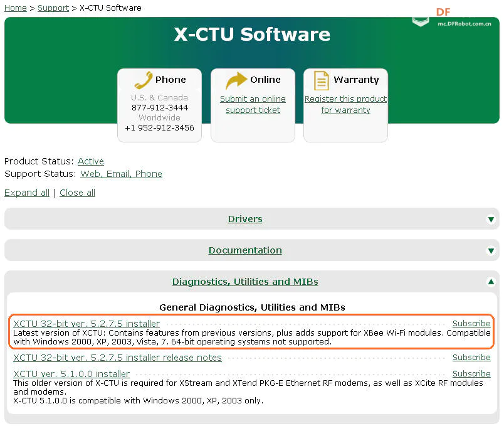Subscribe to XCTU 5.2.7.5 installer updates
Screen dimensions: 504x426
(471, 323)
